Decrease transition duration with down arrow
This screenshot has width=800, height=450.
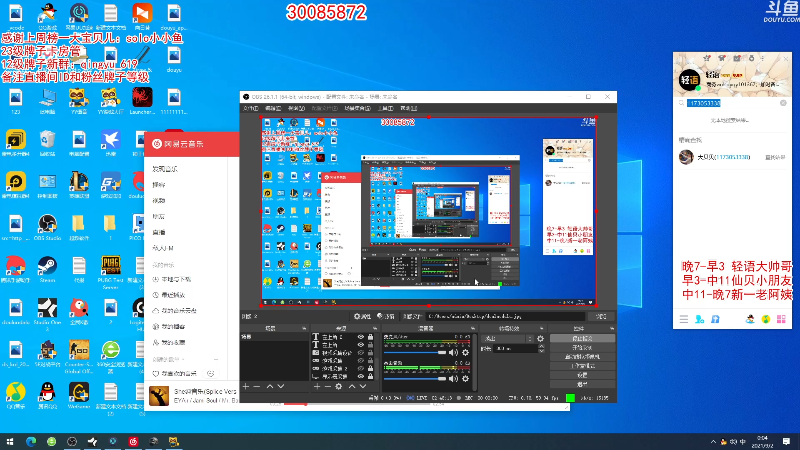(541, 351)
